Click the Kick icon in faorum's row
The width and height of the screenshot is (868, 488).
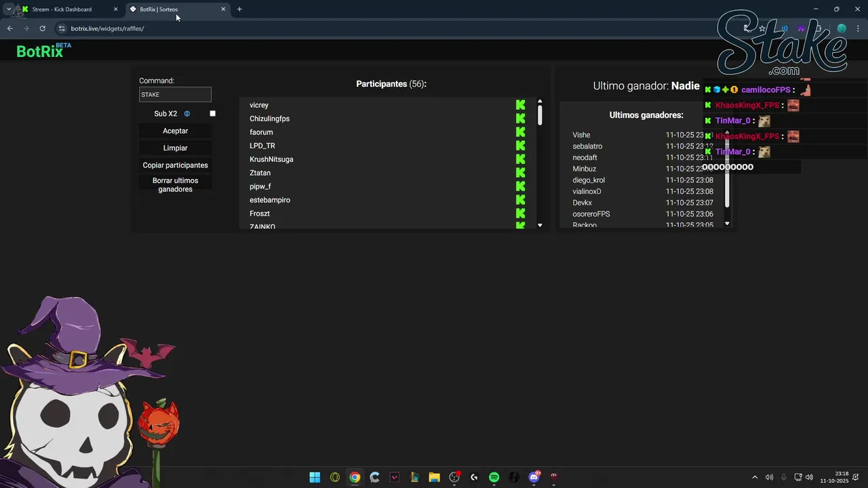coord(520,132)
